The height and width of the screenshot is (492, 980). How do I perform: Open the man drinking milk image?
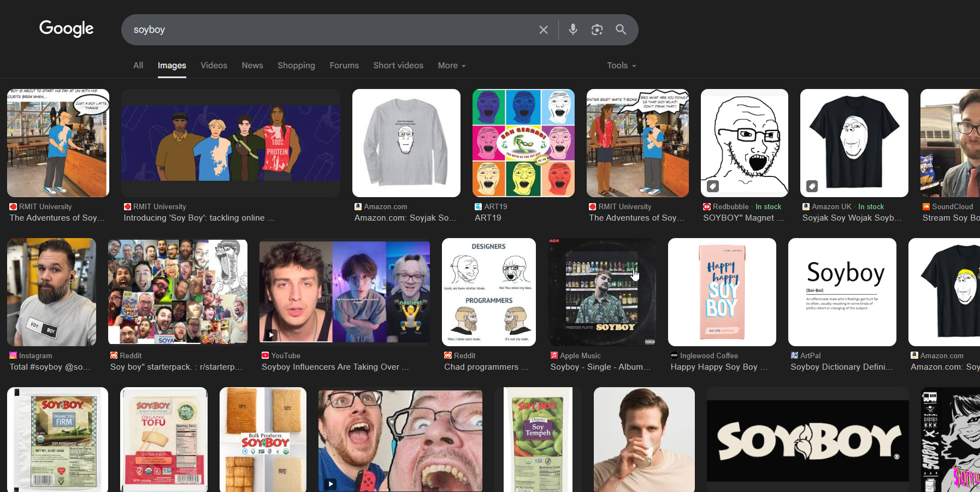click(644, 440)
